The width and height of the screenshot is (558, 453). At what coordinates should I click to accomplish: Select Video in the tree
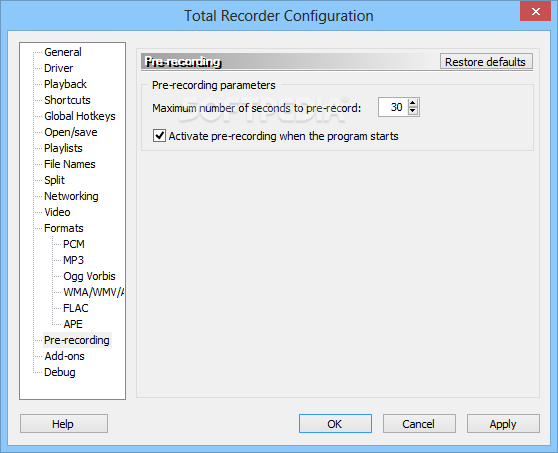[57, 212]
